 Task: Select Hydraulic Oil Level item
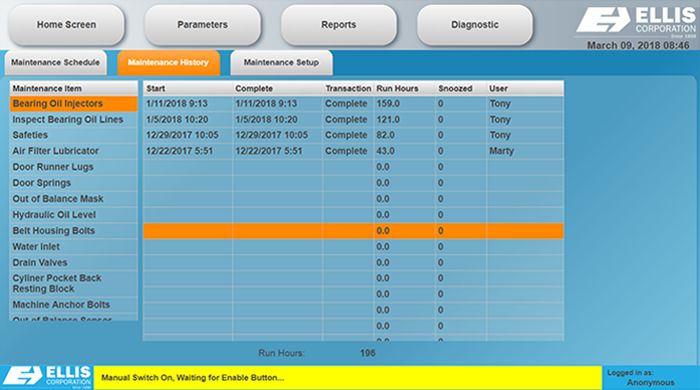coord(74,215)
